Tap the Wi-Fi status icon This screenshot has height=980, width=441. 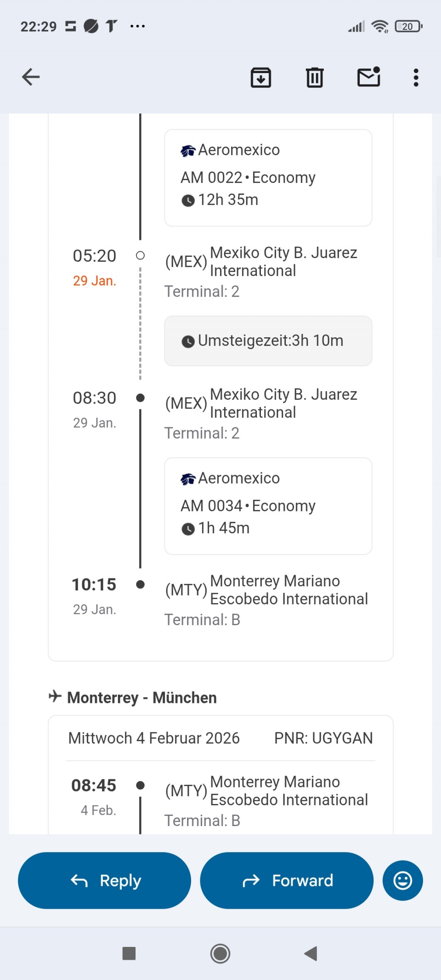380,27
